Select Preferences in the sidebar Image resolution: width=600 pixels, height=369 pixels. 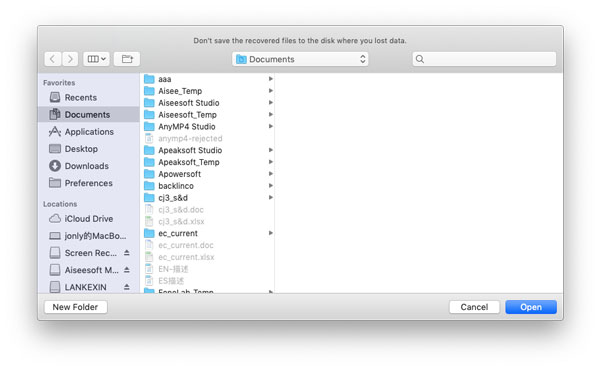point(89,183)
